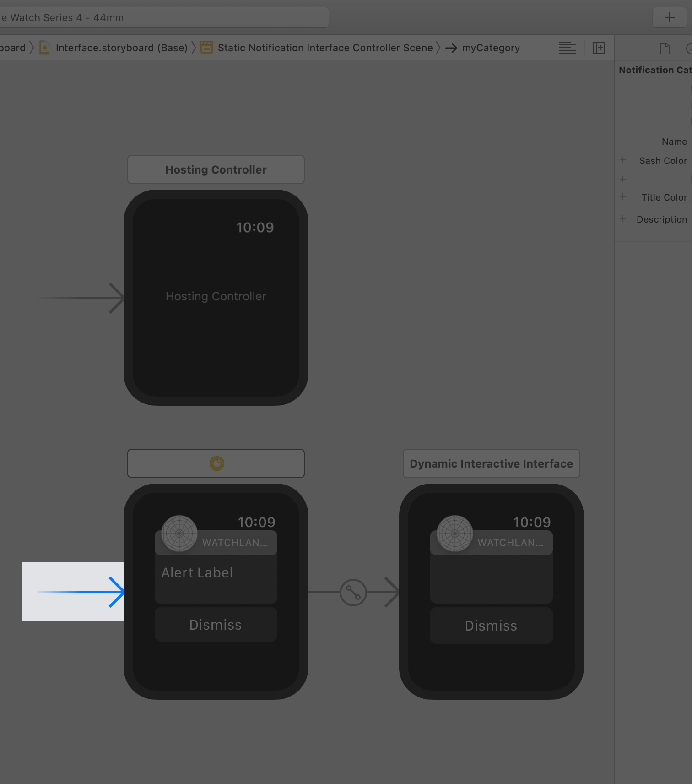Click the app icon in static notification sash
Viewport: 692px width, 784px height.
click(x=179, y=534)
